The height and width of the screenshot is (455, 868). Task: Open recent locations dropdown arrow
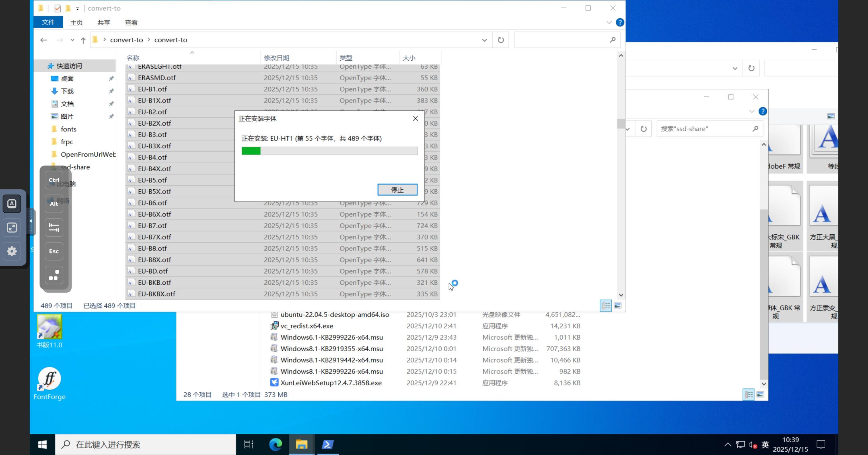tap(72, 40)
